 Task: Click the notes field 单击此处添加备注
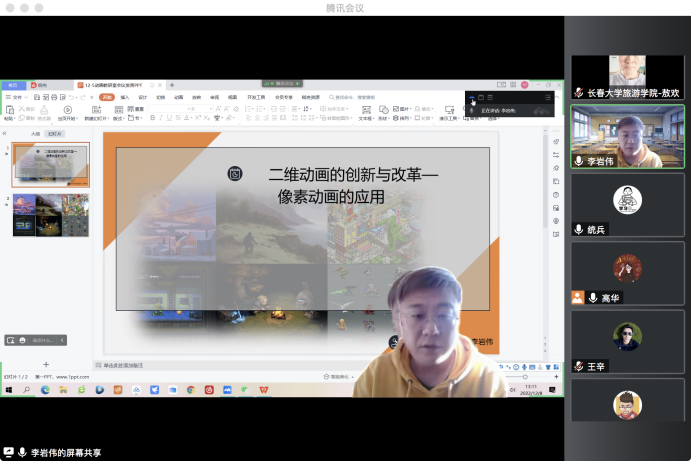123,365
